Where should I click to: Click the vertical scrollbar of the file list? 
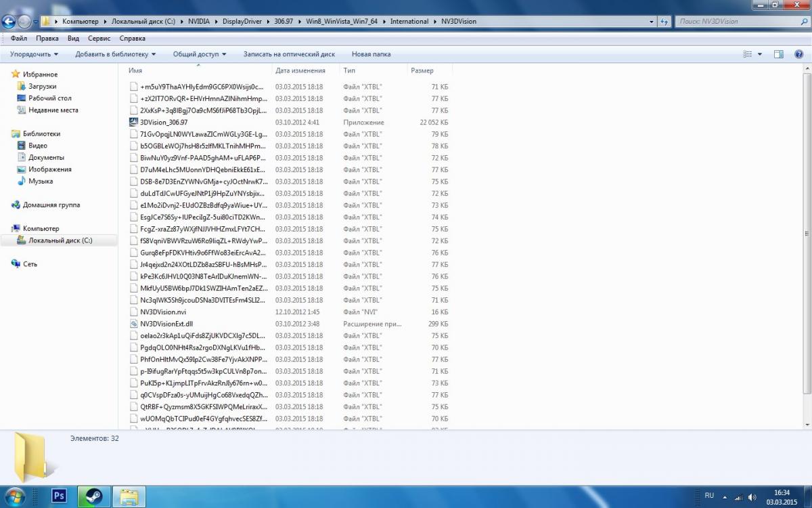[x=806, y=234]
